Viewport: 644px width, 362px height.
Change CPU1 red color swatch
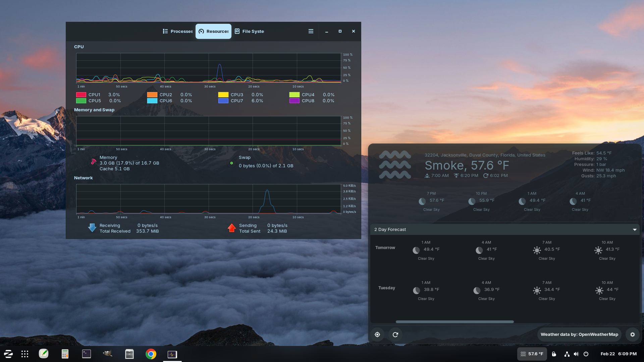pos(81,95)
